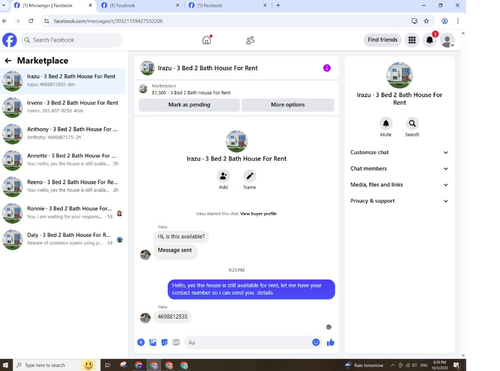500x371 pixels.
Task: Open the $1,300 Marketplace listing link
Action: tap(191, 93)
